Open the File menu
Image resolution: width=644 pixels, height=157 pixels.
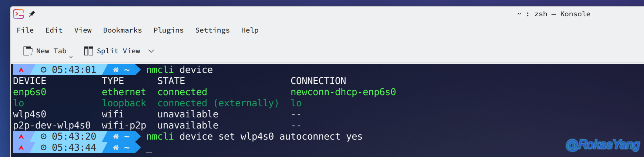point(25,30)
